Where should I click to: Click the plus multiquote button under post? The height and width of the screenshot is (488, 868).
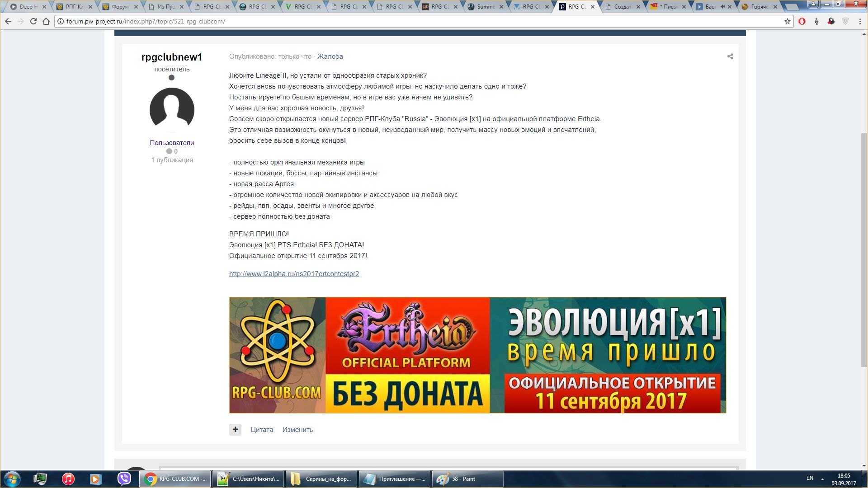tap(235, 430)
